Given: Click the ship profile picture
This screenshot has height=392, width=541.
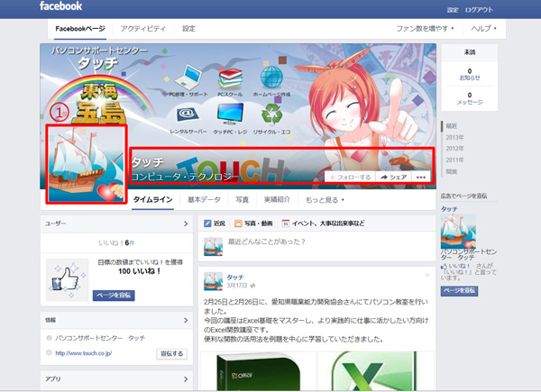Looking at the screenshot, I should tap(87, 164).
